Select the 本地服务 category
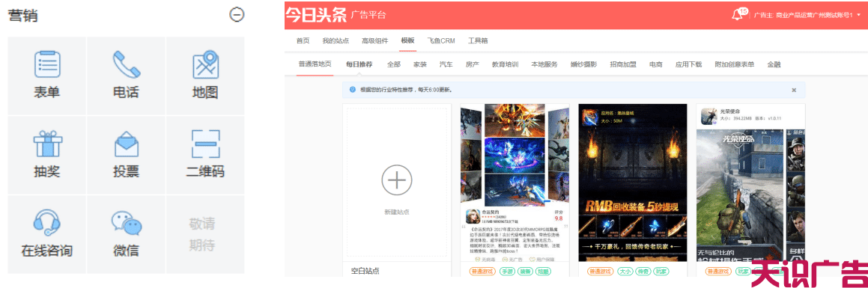This screenshot has width=868, height=288. click(544, 64)
